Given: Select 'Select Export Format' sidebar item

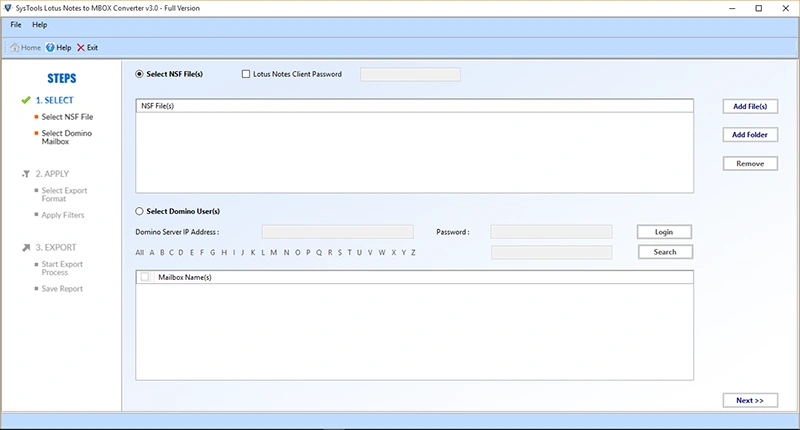Looking at the screenshot, I should pyautogui.click(x=64, y=194).
